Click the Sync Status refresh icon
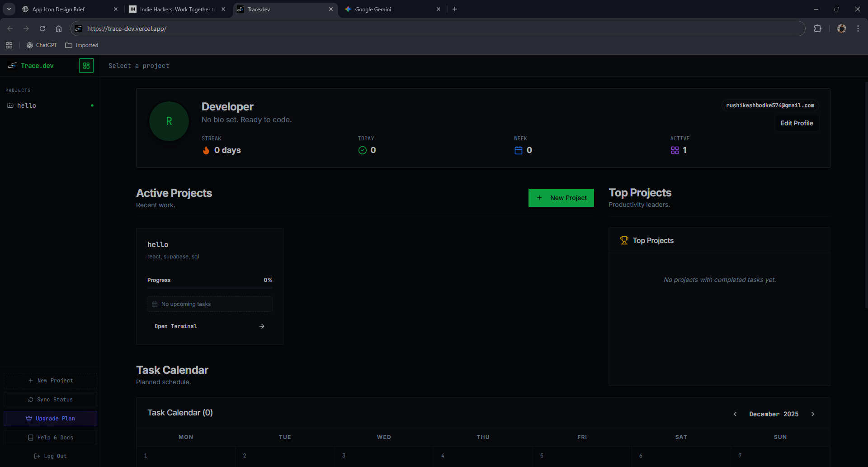Viewport: 868px width, 467px height. [31, 400]
